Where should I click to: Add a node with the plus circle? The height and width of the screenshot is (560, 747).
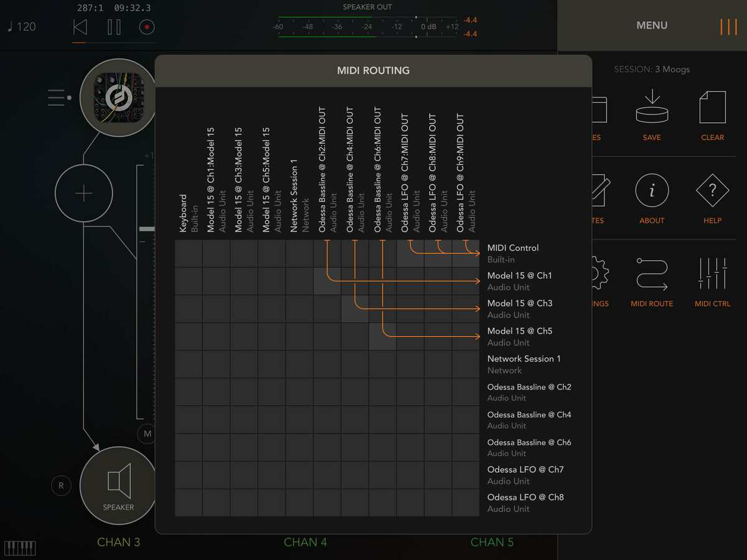[83, 194]
